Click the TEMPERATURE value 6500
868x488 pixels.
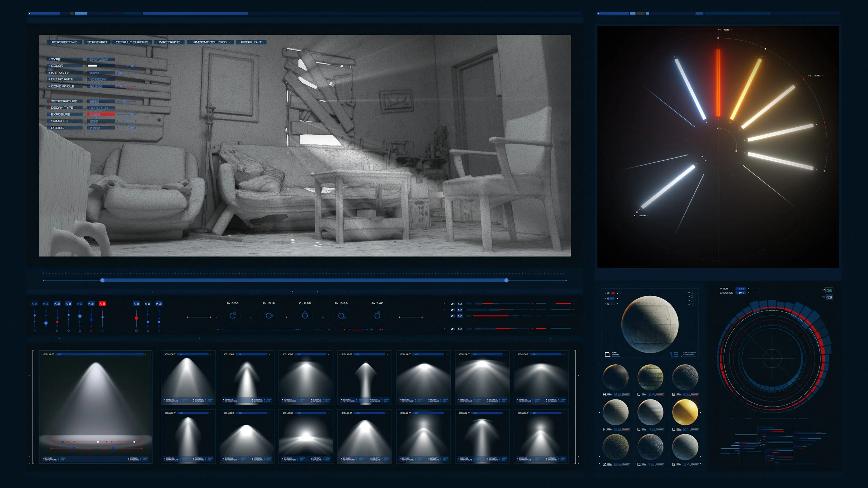click(x=101, y=101)
